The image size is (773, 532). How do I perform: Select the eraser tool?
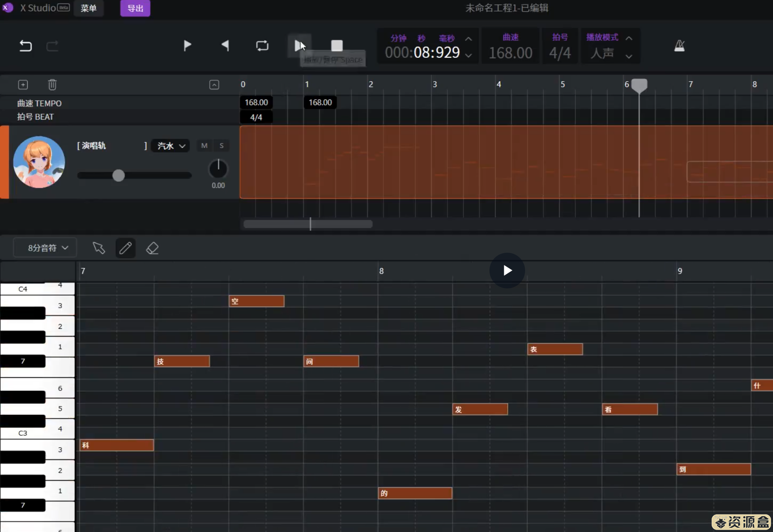152,248
